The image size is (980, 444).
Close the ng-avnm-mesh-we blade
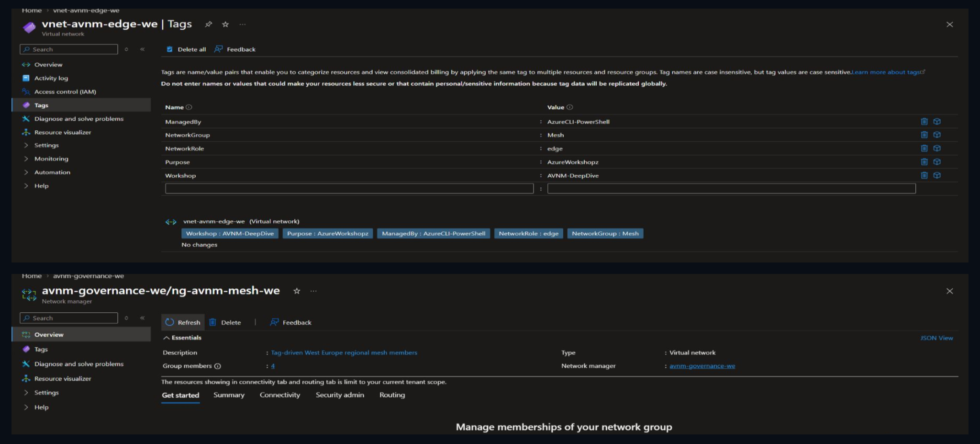pos(949,291)
